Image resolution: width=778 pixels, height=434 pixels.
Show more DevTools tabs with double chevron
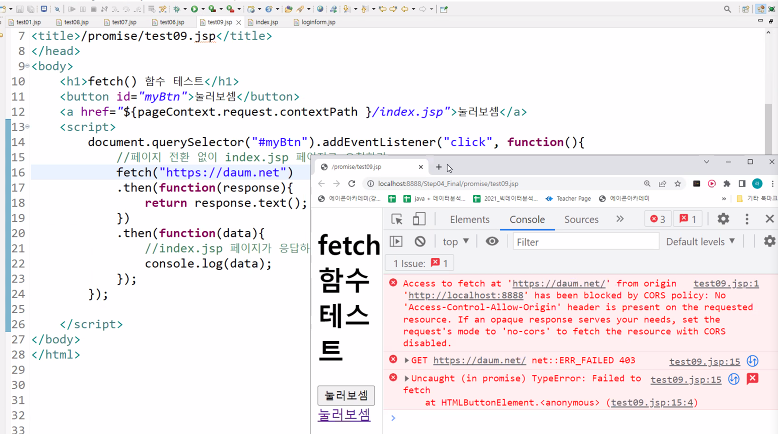[x=620, y=219]
